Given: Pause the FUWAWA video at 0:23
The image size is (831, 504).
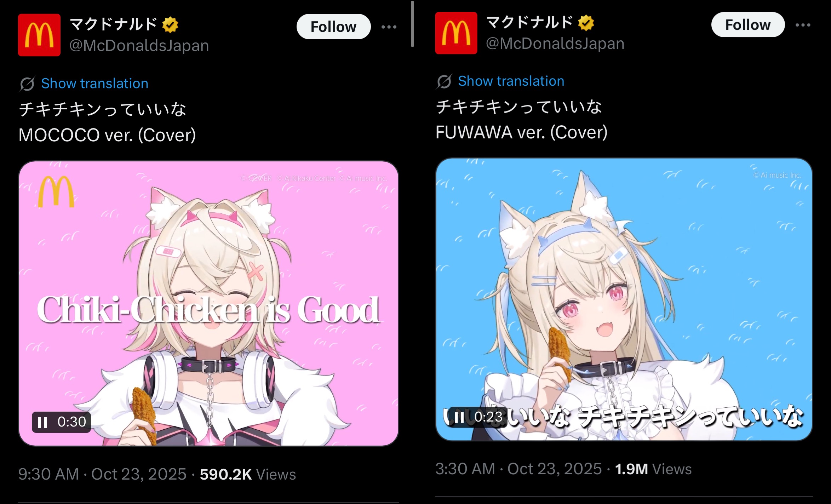Looking at the screenshot, I should pos(459,417).
